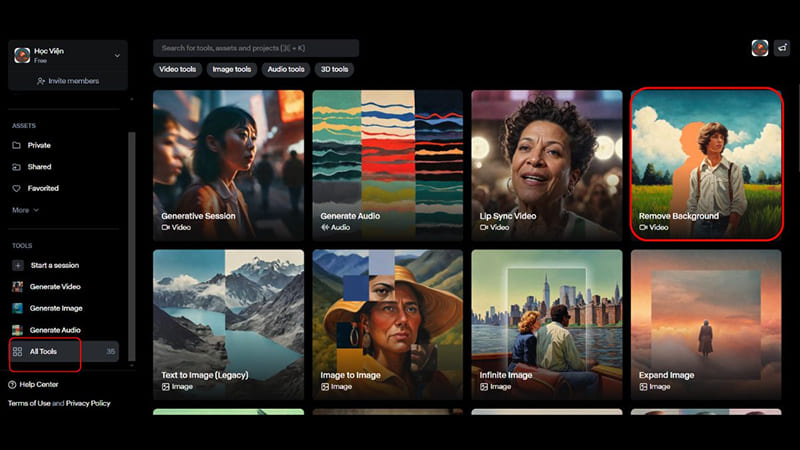Open Generate Audio in sidebar

[54, 330]
